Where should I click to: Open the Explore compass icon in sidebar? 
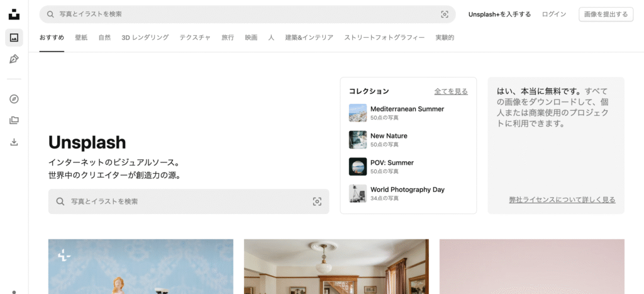pos(14,99)
